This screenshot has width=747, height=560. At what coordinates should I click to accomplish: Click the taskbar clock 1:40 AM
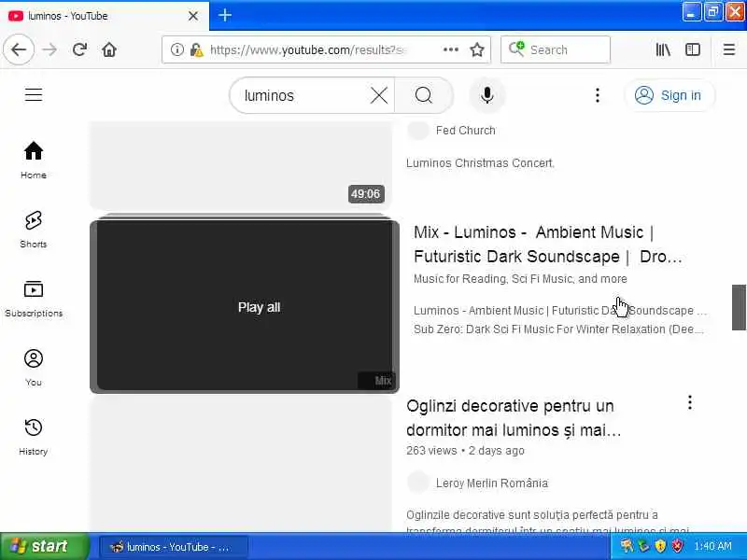(712, 546)
